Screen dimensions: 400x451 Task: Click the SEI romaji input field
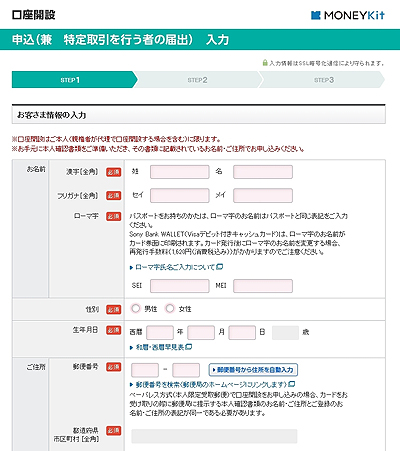pos(180,286)
